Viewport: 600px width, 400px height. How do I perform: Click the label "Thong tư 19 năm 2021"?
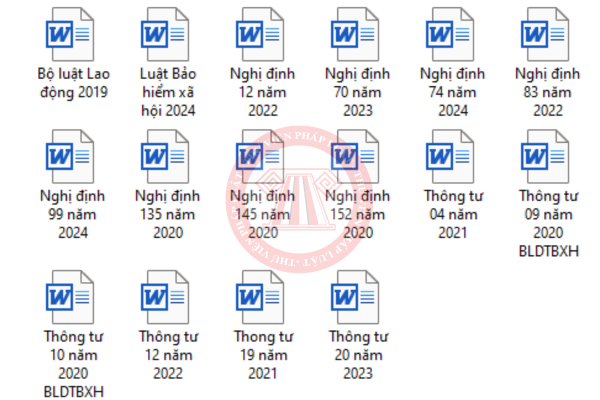(x=264, y=355)
